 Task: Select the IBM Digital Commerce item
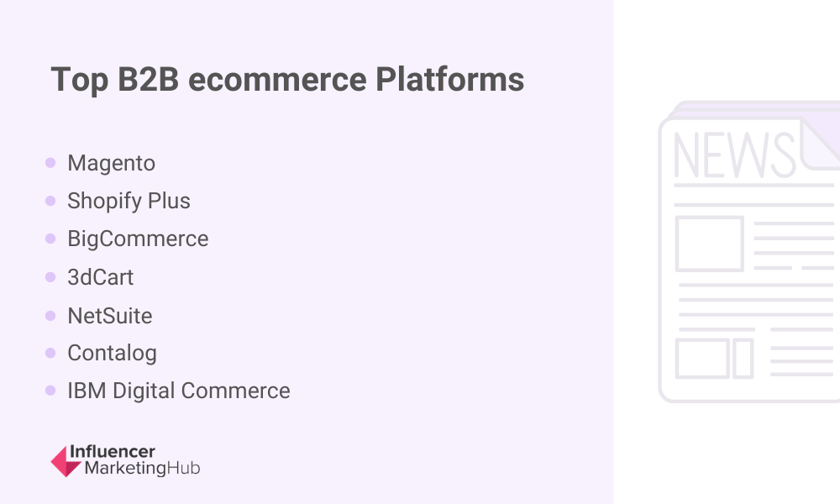coord(178,391)
